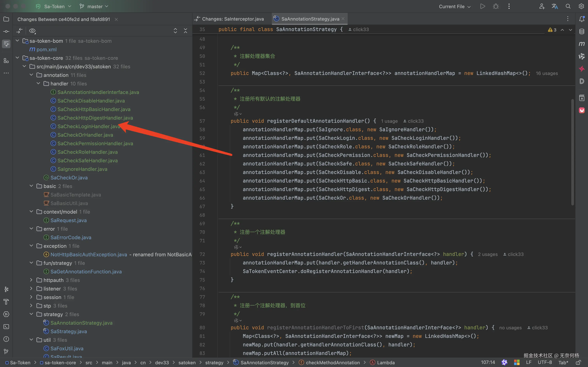Close the SaAnnotationStrategy.java tab
Viewport: 588px width, 367px height.
[x=343, y=19]
